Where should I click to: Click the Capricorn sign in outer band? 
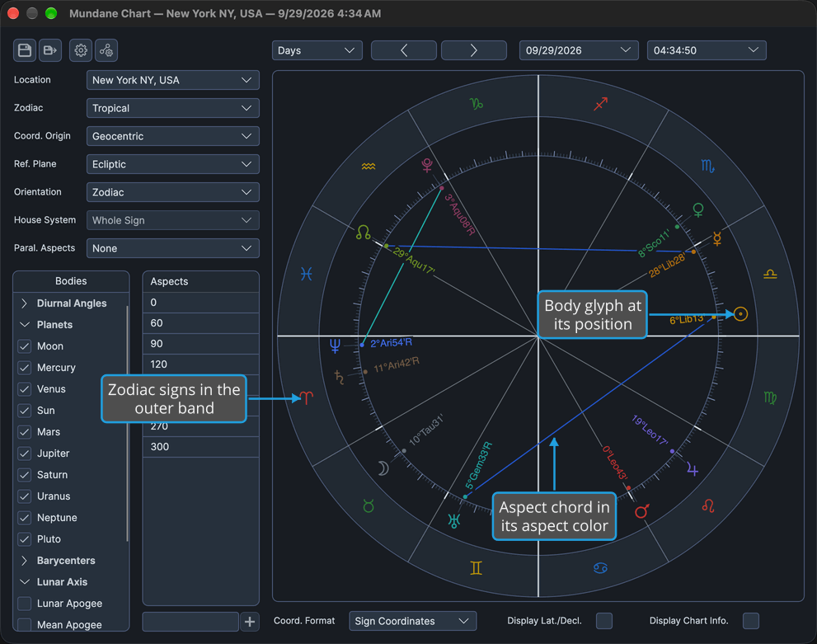pyautogui.click(x=477, y=104)
